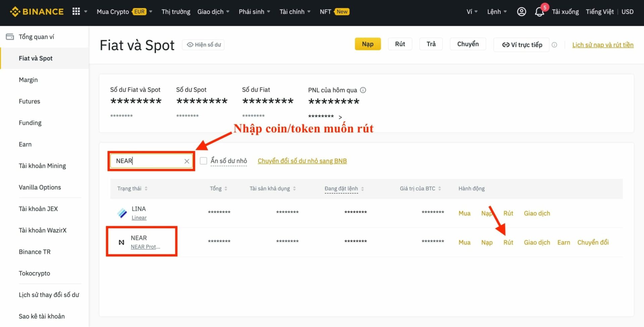The height and width of the screenshot is (327, 644).
Task: Open Lịch sử nạp và rút tiền link
Action: (603, 45)
